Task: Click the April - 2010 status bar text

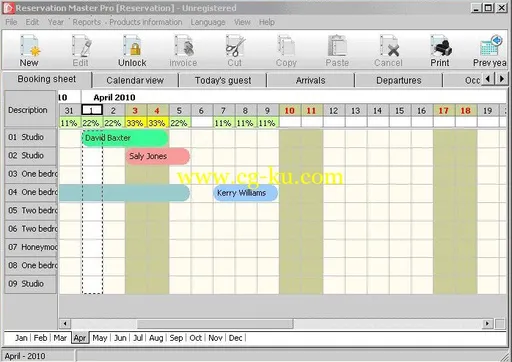Action: click(25, 356)
